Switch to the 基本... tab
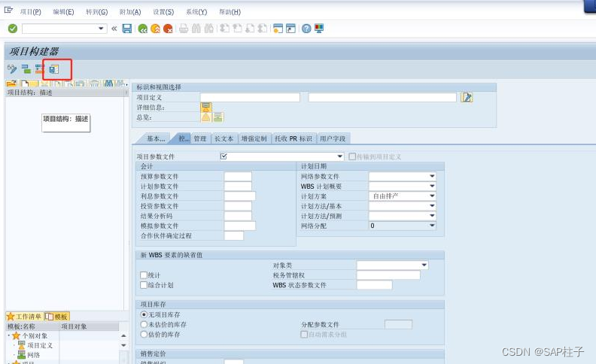 pos(156,138)
